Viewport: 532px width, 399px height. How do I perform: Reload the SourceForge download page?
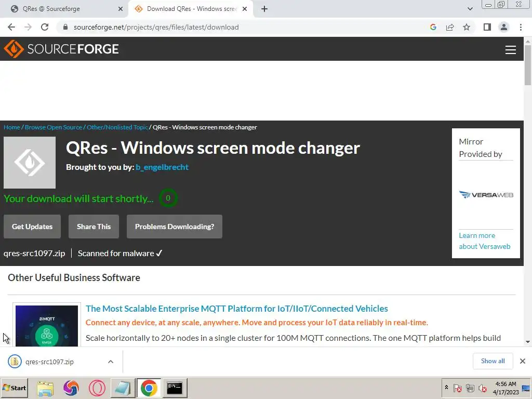click(x=45, y=27)
